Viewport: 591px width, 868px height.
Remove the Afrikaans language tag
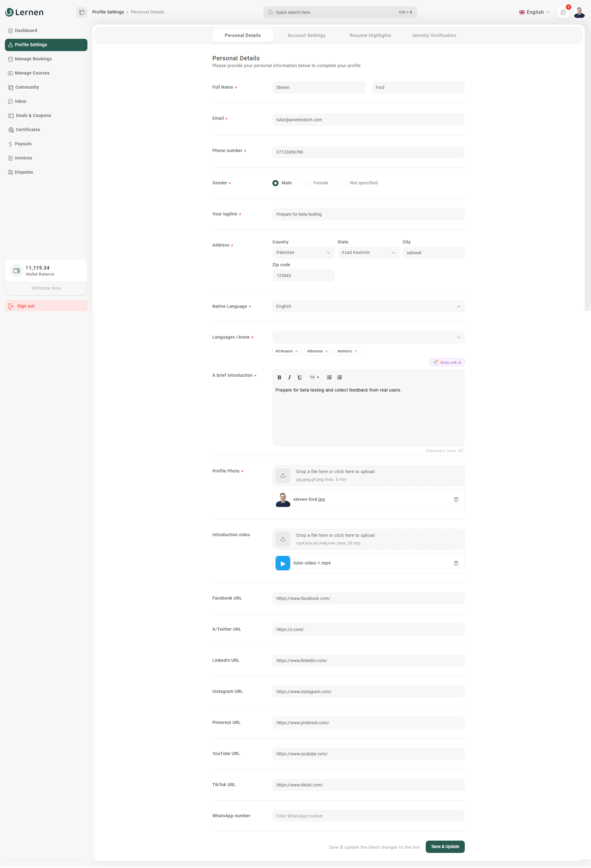[296, 351]
